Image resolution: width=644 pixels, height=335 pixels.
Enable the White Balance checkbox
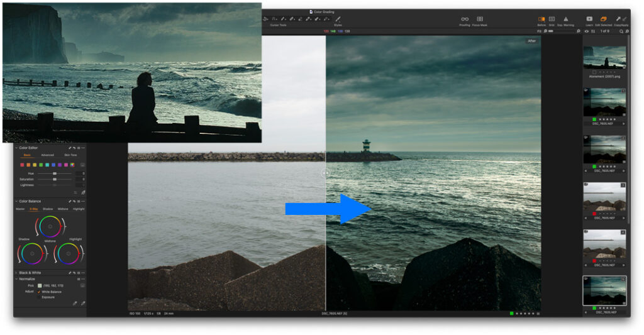39,292
